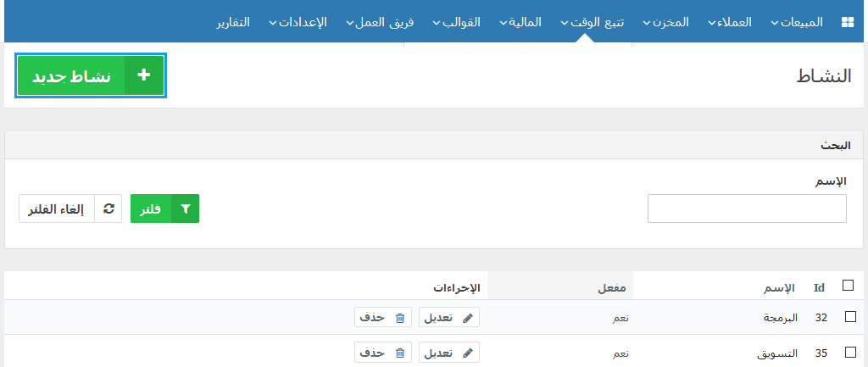Viewport: 868px width, 367px height.
Task: Click the trash icon for البرمجة row
Action: (x=400, y=318)
